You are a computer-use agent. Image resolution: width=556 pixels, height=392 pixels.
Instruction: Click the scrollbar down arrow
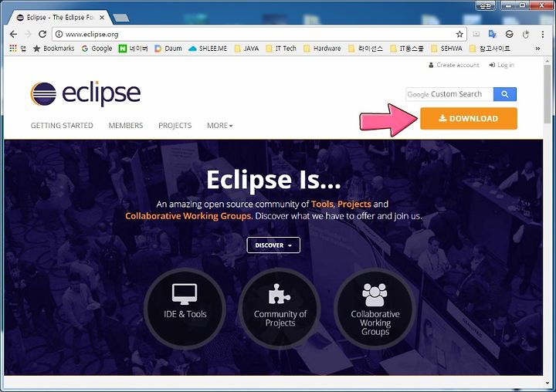click(x=548, y=383)
